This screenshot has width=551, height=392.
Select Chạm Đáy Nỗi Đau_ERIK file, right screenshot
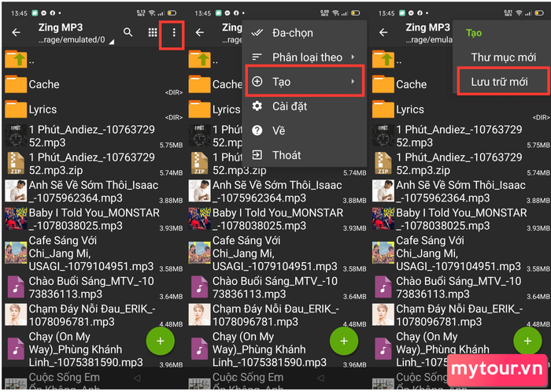(461, 315)
